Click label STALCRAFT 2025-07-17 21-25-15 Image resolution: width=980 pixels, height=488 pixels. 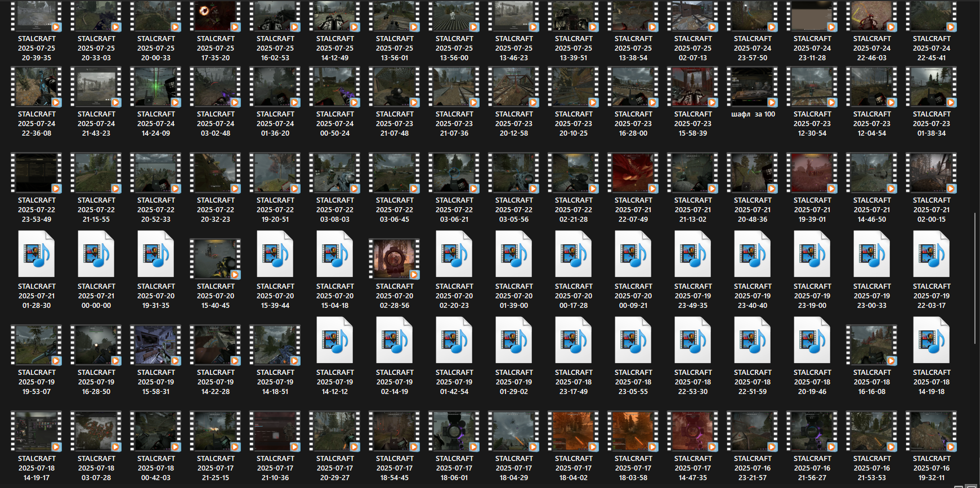click(216, 468)
